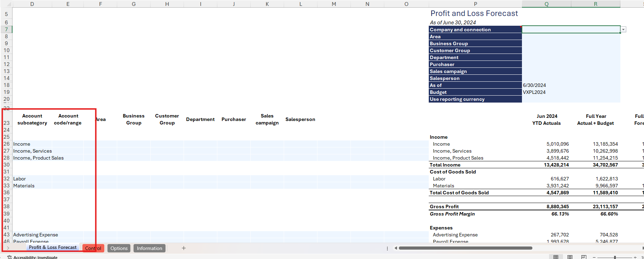Switch to the Information sheet tab
The image size is (644, 259).
(x=149, y=248)
